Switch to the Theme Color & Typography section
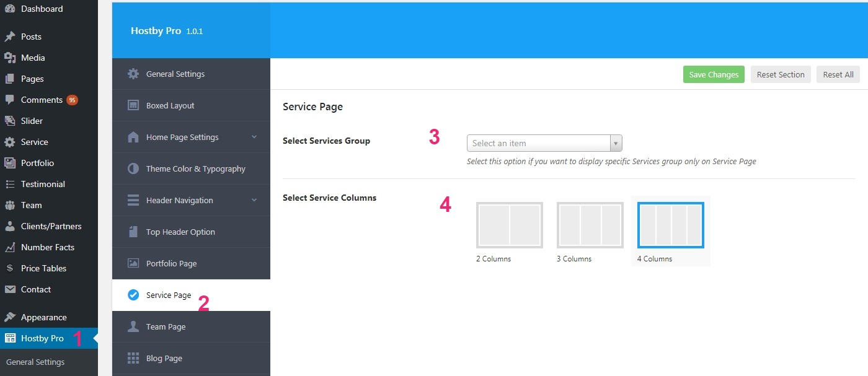The width and height of the screenshot is (868, 376). 191,168
